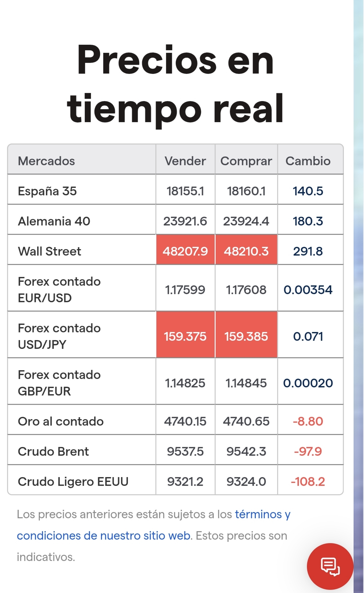Select the Alemania 40 market row
364x593 pixels.
click(54, 221)
